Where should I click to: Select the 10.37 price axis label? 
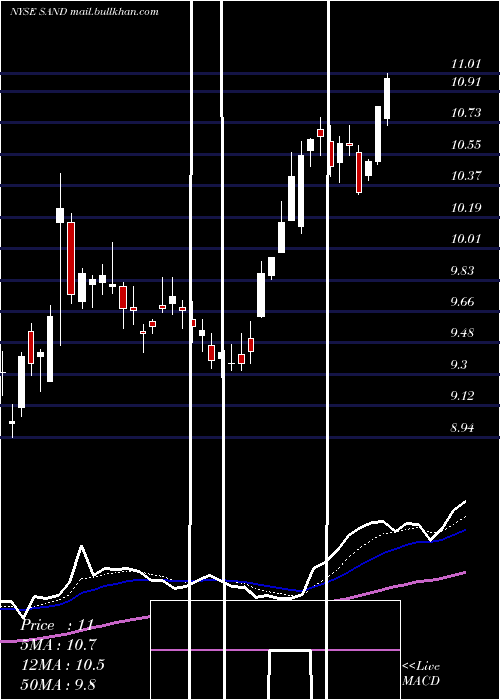click(x=466, y=175)
